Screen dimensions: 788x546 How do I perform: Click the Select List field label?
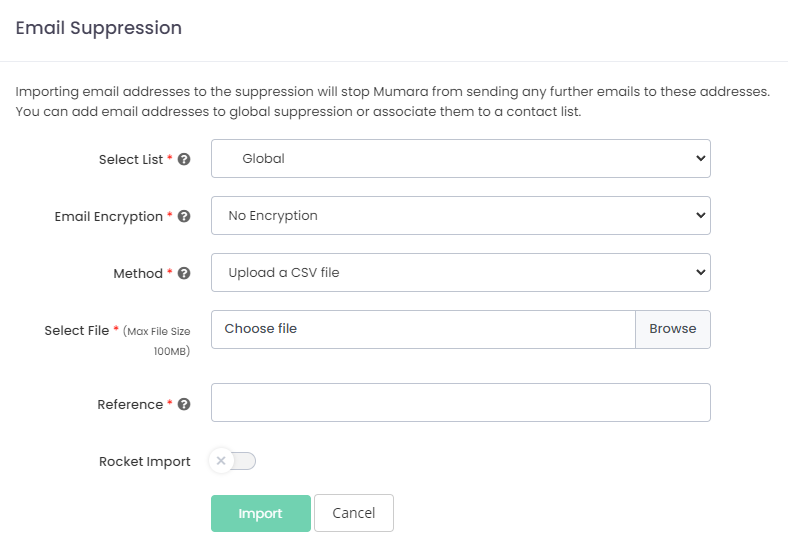130,160
